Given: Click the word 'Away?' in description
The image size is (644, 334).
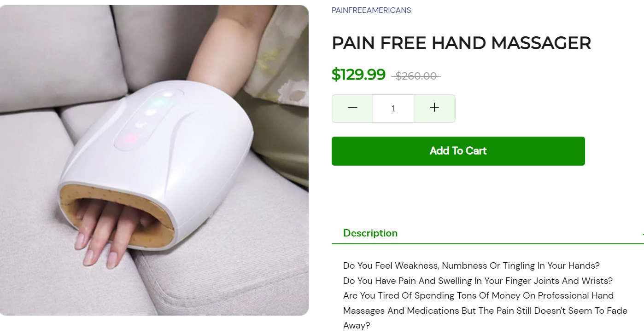Looking at the screenshot, I should [x=357, y=326].
